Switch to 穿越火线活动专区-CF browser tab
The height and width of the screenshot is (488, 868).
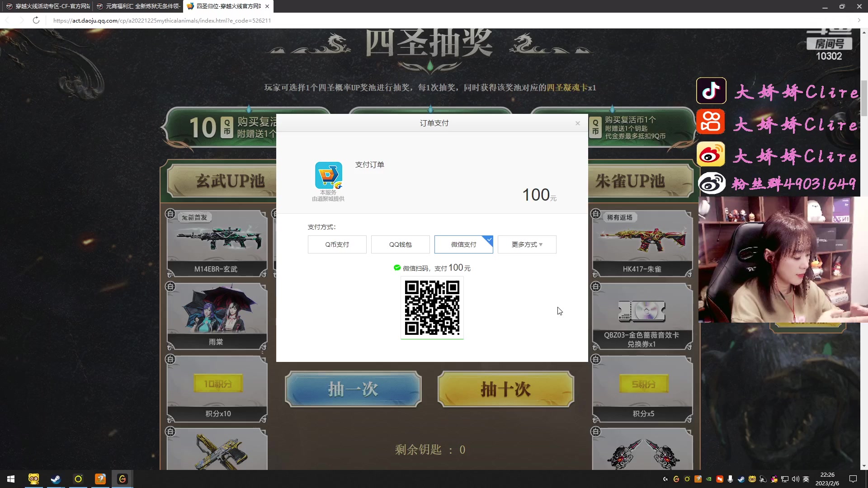(47, 6)
